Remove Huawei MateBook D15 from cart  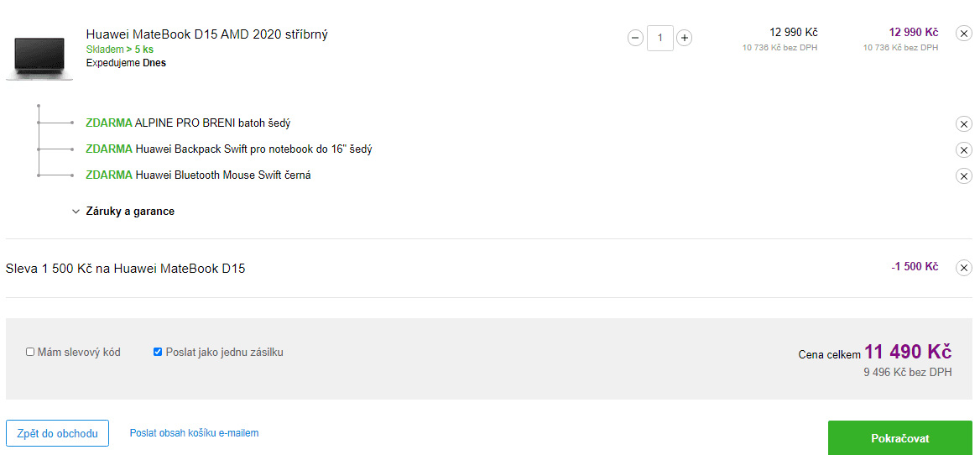(x=964, y=34)
